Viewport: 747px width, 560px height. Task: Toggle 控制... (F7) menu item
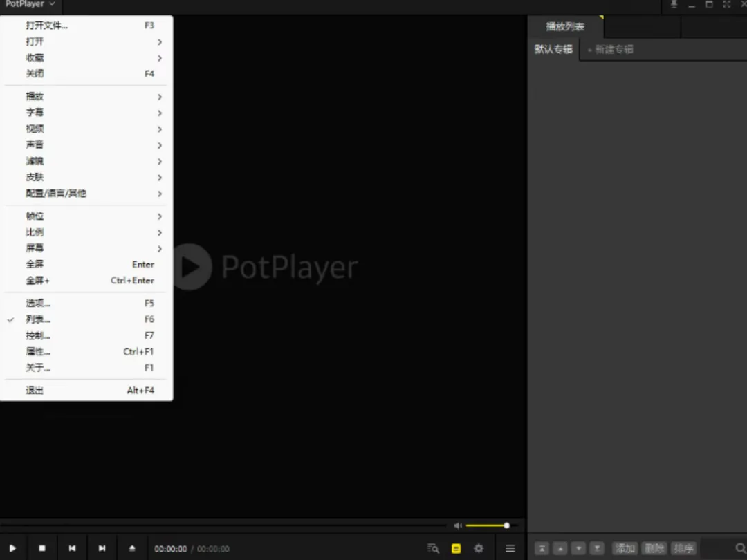[86, 336]
